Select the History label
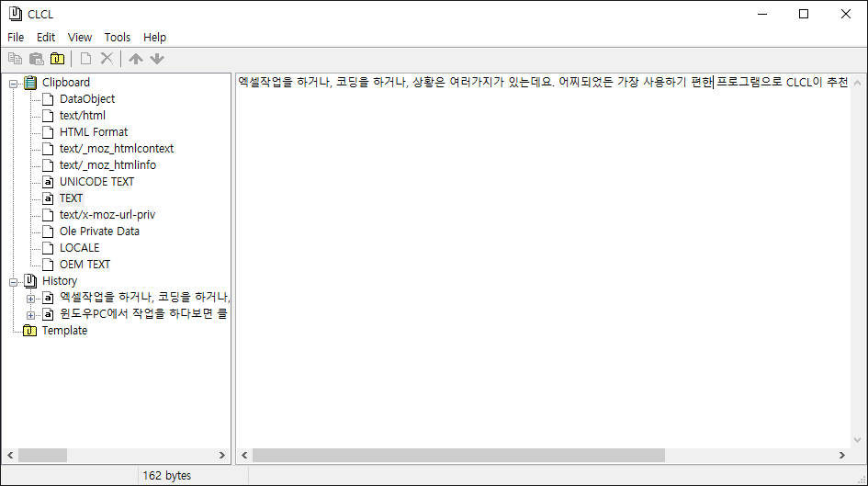This screenshot has width=868, height=486. click(60, 281)
